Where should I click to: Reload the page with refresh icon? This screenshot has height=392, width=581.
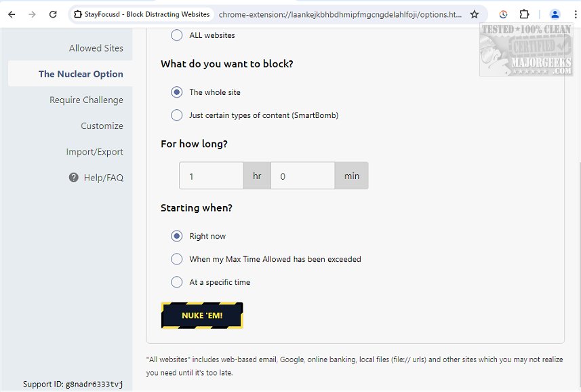coord(53,14)
